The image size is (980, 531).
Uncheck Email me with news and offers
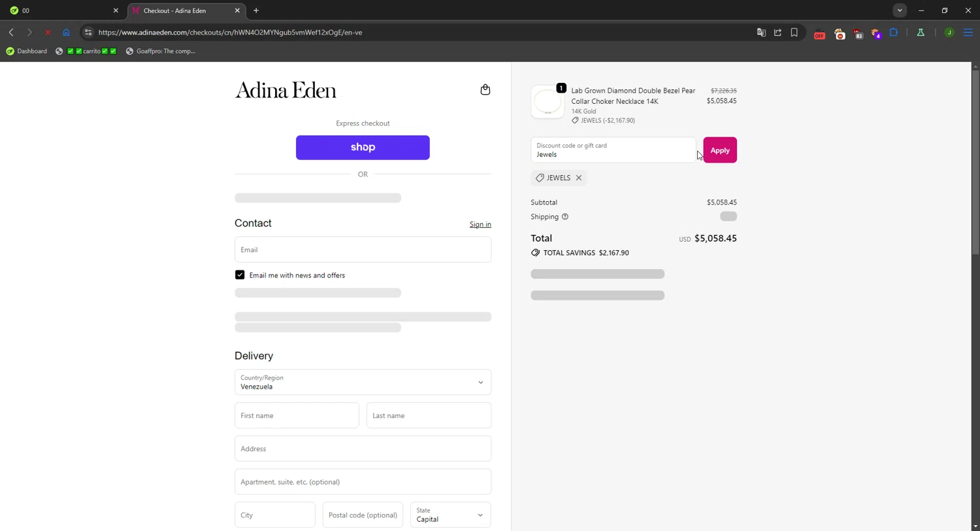pos(240,275)
